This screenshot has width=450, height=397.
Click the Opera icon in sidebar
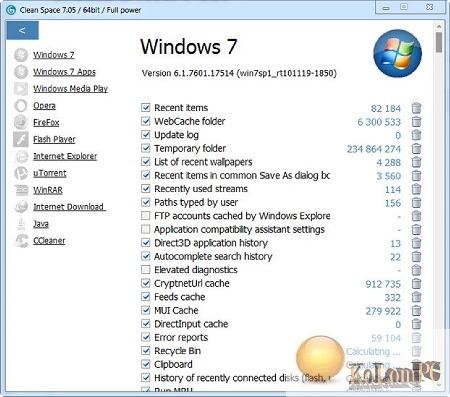21,106
